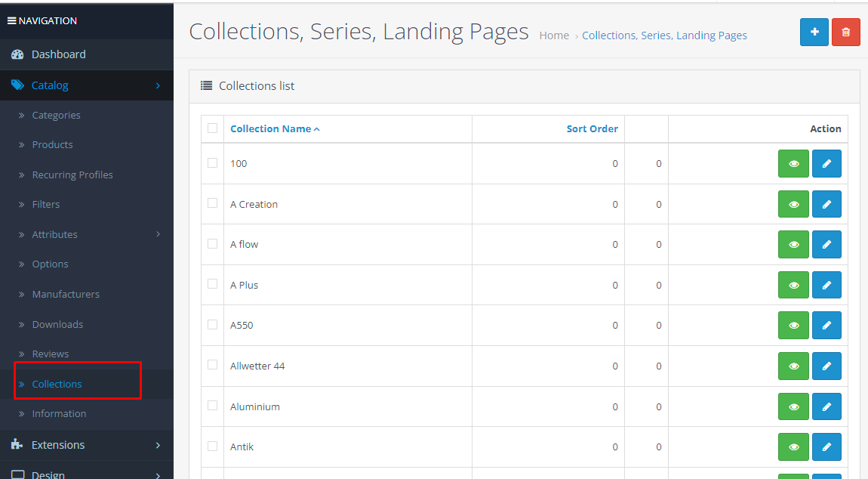The width and height of the screenshot is (868, 479).
Task: Open Products in the Catalog menu
Action: coord(52,145)
